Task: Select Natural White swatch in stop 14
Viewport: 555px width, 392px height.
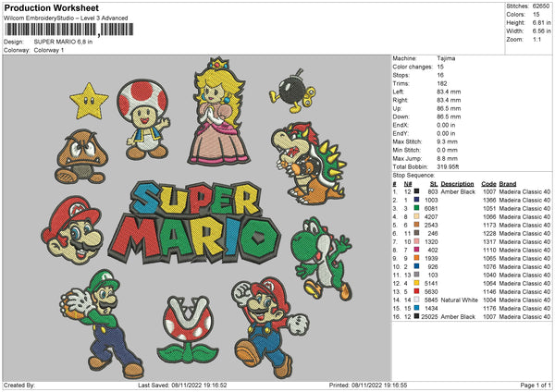Action: pyautogui.click(x=416, y=300)
